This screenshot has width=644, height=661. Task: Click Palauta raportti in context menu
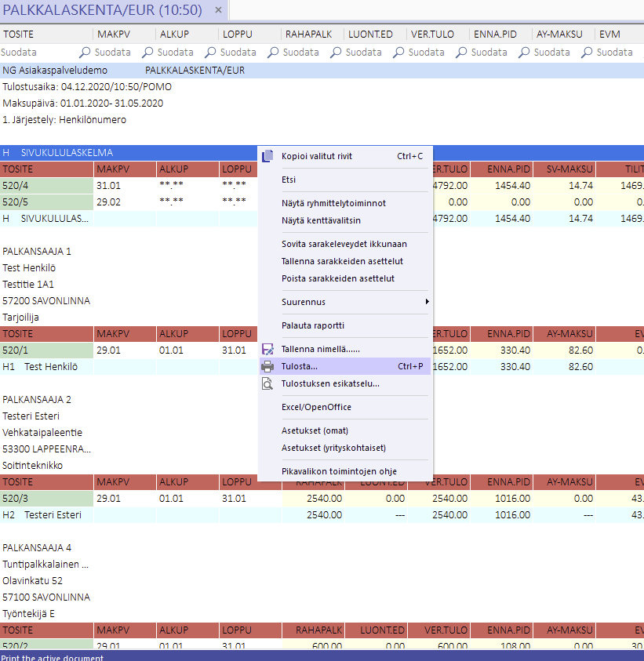click(x=312, y=325)
